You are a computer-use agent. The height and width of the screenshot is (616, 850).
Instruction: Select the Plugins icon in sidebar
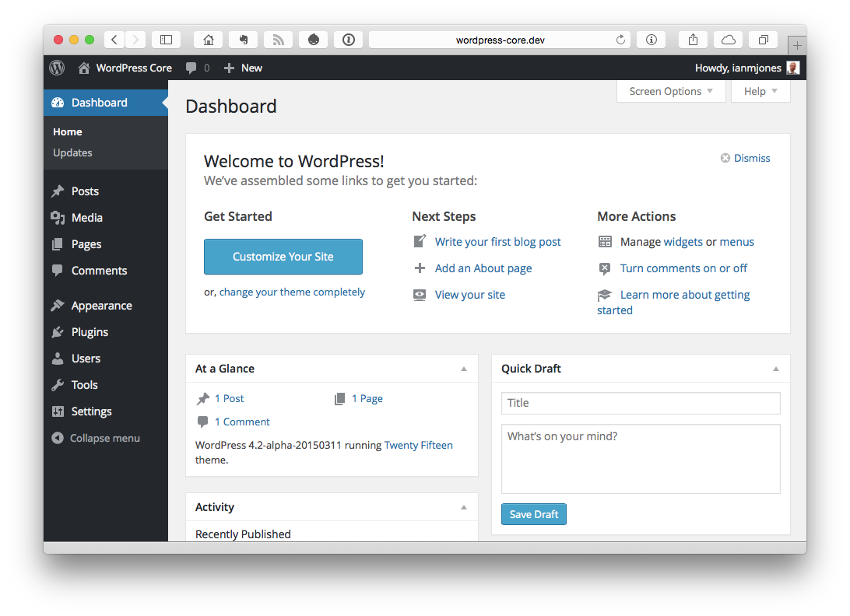coord(58,332)
